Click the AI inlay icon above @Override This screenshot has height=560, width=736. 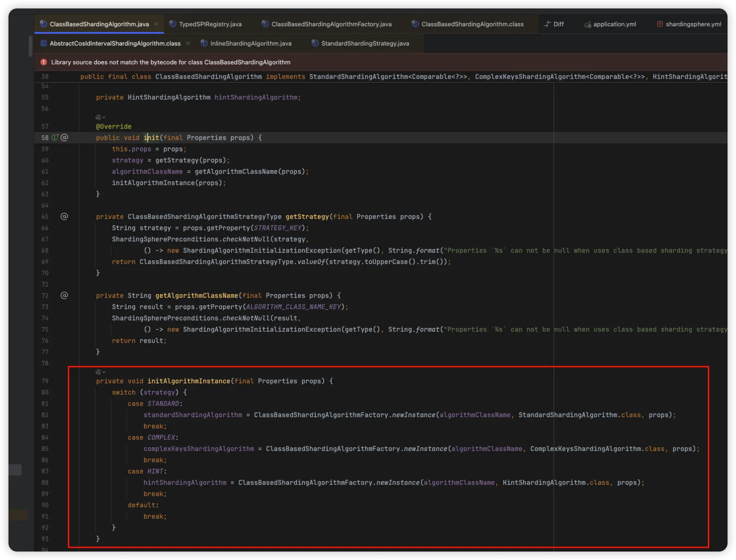click(98, 117)
